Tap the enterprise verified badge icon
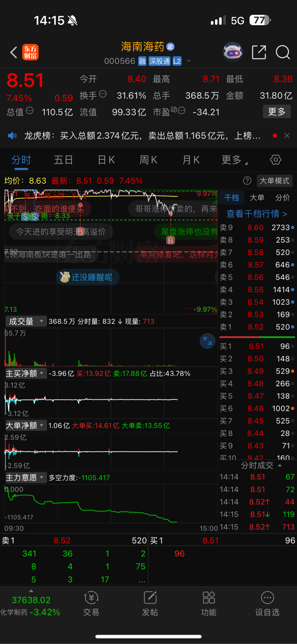 point(171,47)
